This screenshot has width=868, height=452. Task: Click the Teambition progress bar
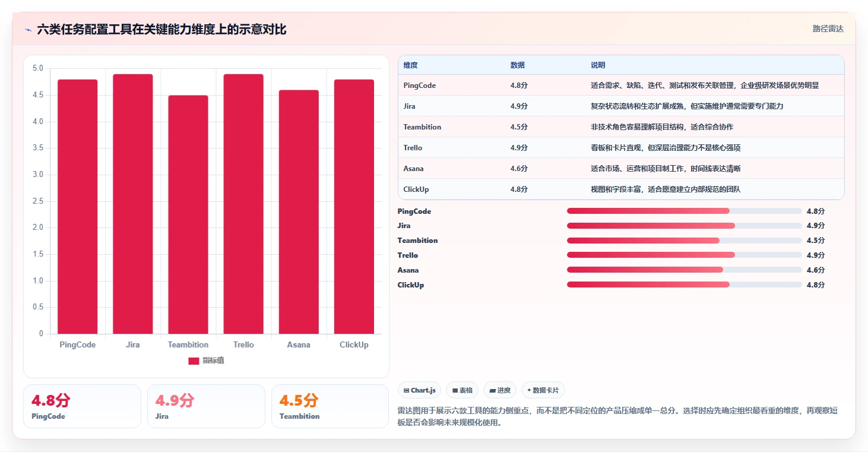(685, 241)
